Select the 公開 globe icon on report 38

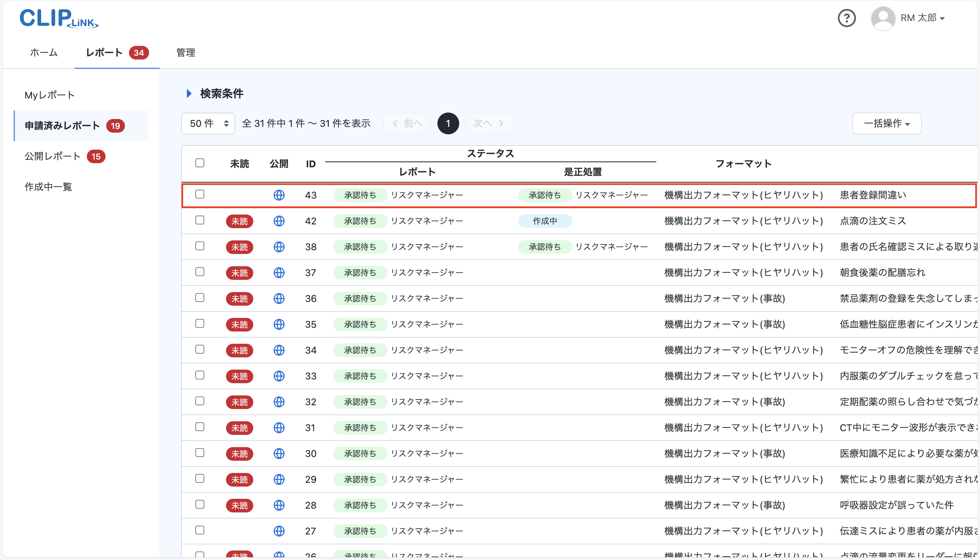[x=279, y=247]
